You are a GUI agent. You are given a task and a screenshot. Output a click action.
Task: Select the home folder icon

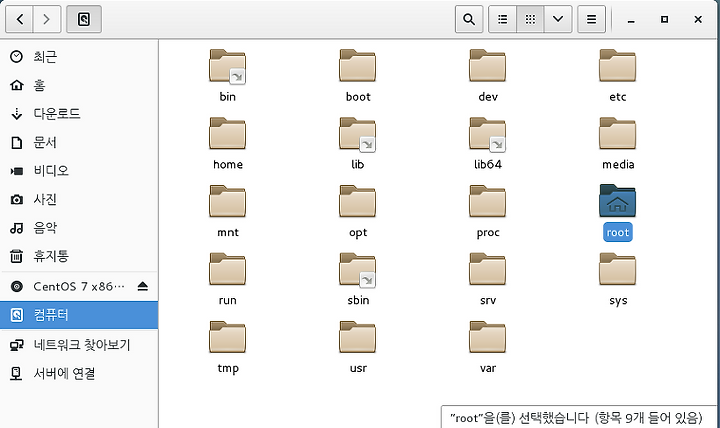[x=228, y=134]
